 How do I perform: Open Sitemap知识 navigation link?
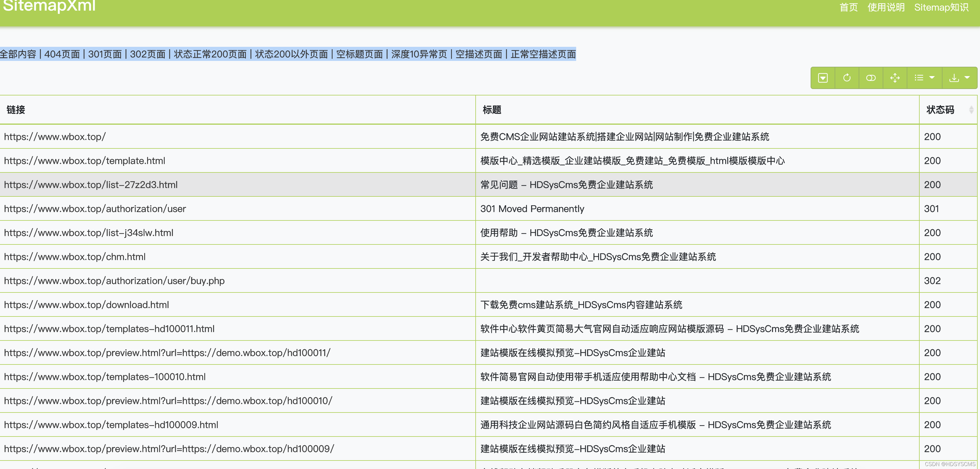941,8
